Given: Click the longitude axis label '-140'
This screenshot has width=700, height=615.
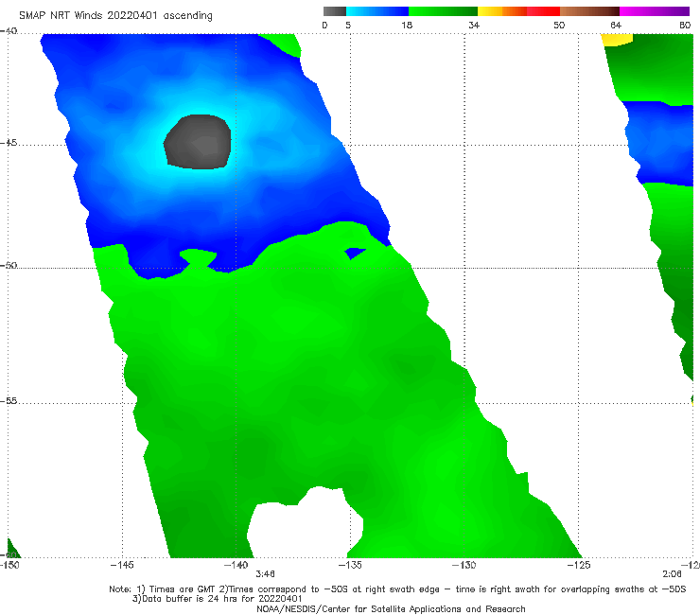Looking at the screenshot, I should pyautogui.click(x=236, y=565).
